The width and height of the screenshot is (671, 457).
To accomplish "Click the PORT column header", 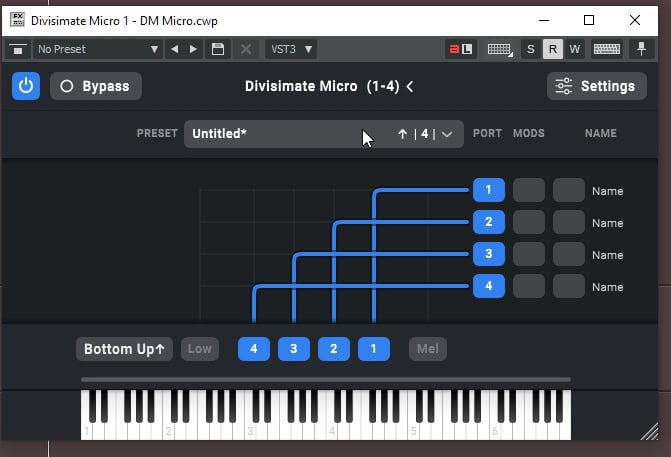I will [x=487, y=134].
